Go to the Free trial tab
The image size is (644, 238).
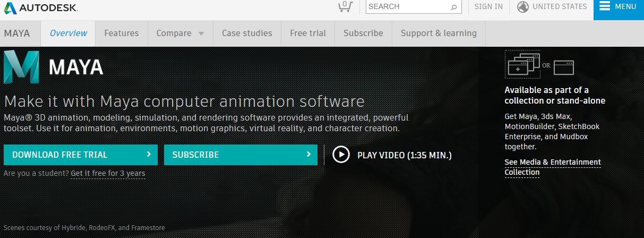click(x=308, y=33)
